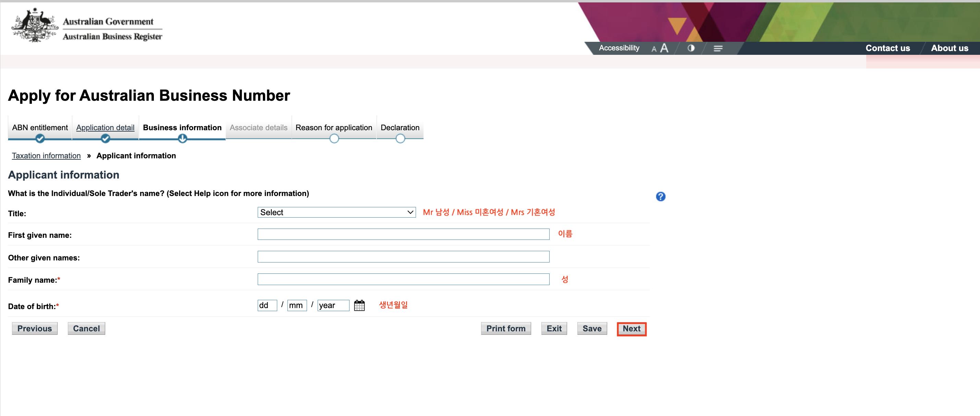Click the Declaration step circle marker
The image size is (980, 416).
400,138
